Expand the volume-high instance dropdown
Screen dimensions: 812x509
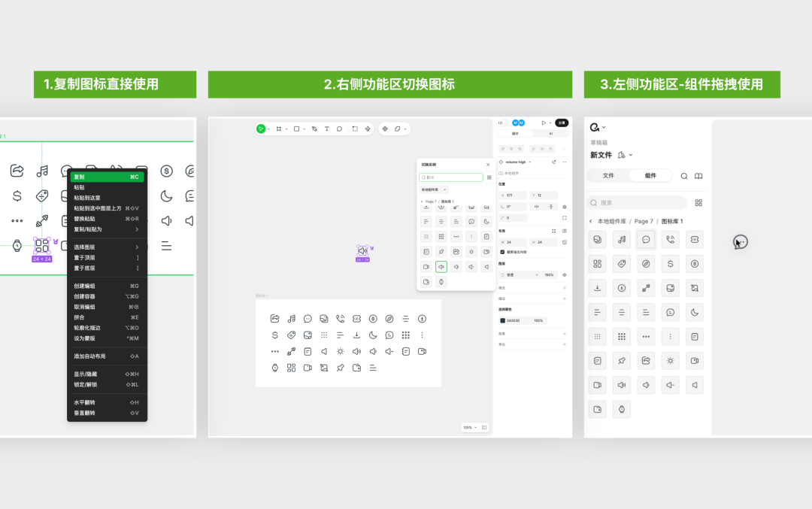(x=530, y=162)
